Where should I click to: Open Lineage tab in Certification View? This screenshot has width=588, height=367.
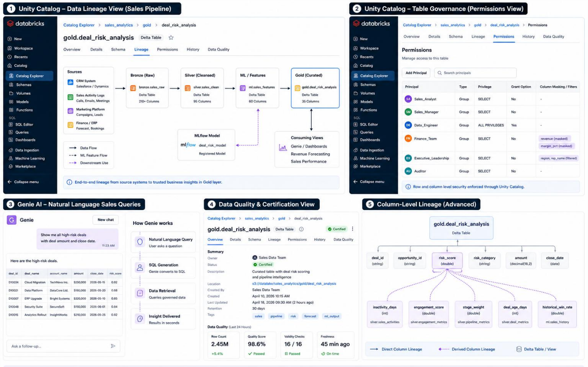(274, 240)
